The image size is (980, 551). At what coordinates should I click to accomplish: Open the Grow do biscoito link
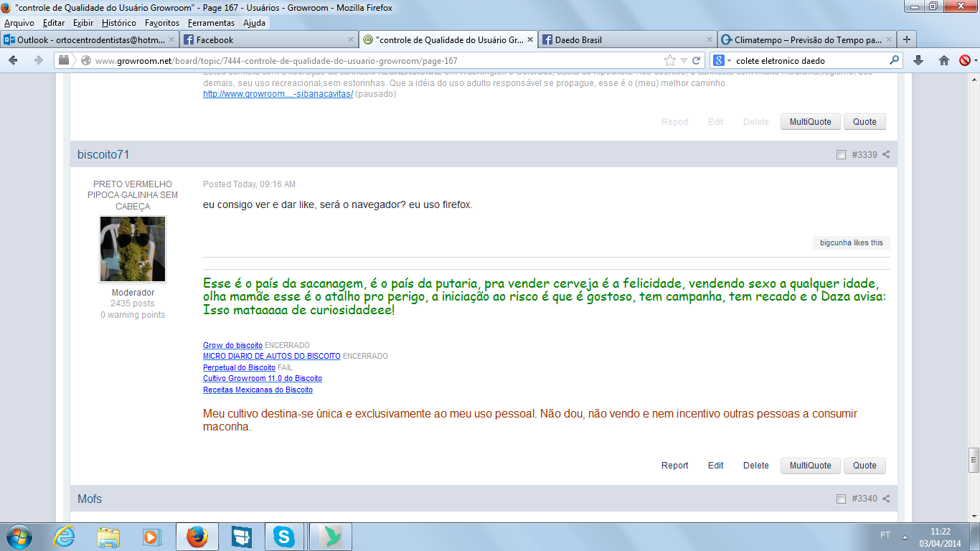point(232,345)
